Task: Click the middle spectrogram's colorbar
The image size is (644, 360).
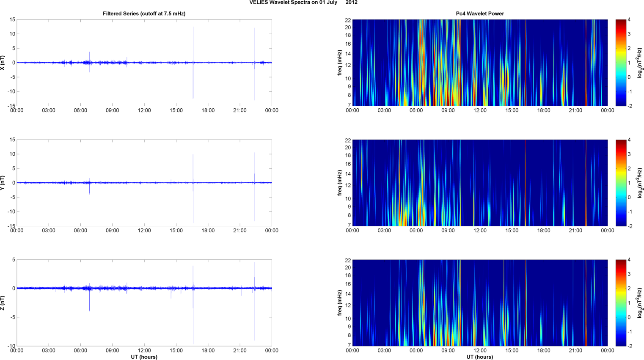Action: point(620,183)
